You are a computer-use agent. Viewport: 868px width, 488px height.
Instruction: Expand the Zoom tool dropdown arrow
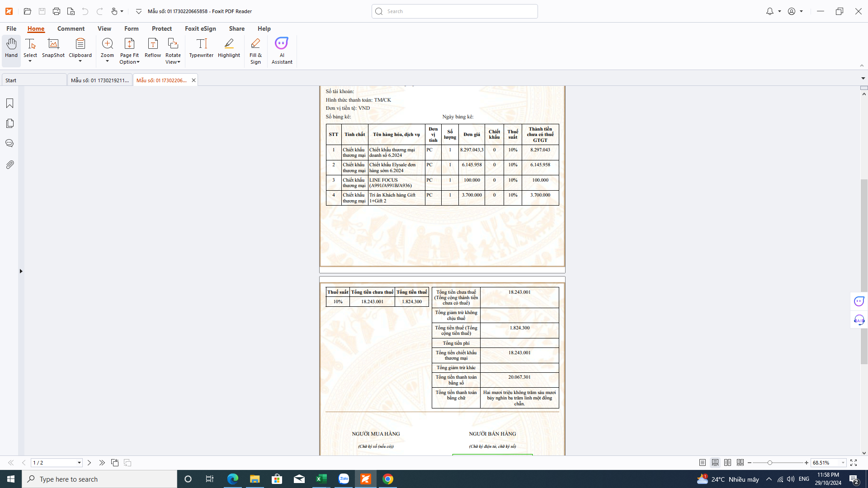click(107, 61)
